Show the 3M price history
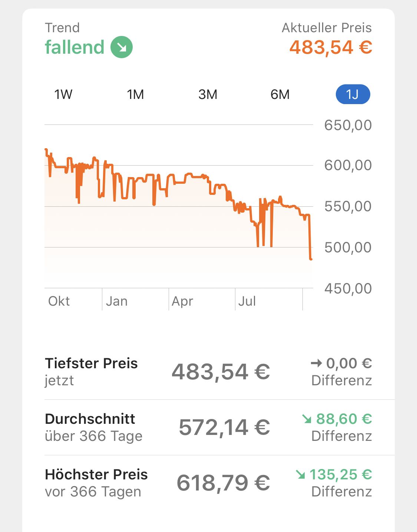The height and width of the screenshot is (532, 417). coord(208,94)
